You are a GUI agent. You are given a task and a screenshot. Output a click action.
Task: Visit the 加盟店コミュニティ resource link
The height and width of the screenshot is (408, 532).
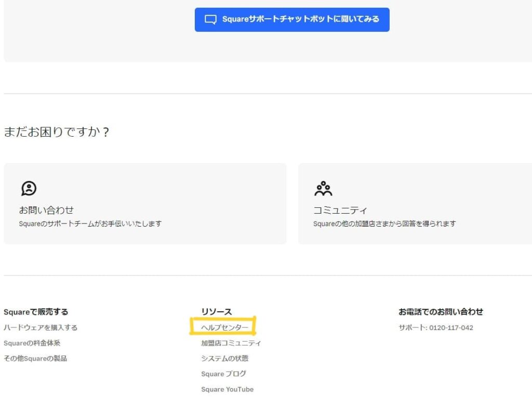231,343
